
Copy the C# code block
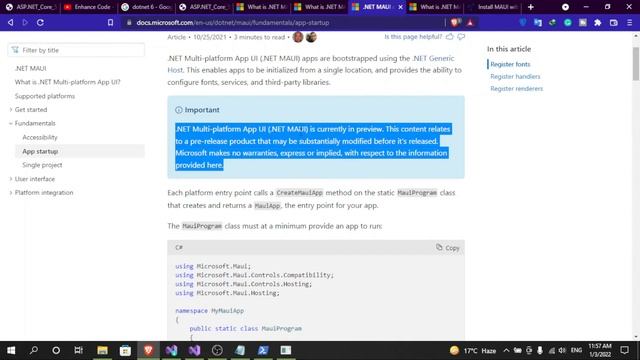pos(448,247)
